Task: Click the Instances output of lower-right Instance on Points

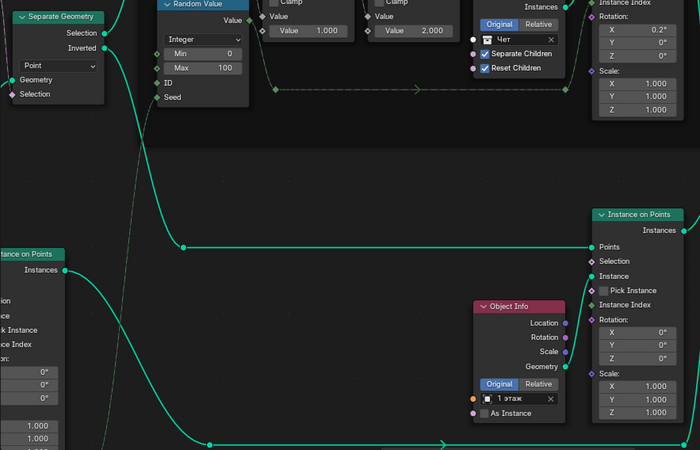Action: (x=684, y=231)
